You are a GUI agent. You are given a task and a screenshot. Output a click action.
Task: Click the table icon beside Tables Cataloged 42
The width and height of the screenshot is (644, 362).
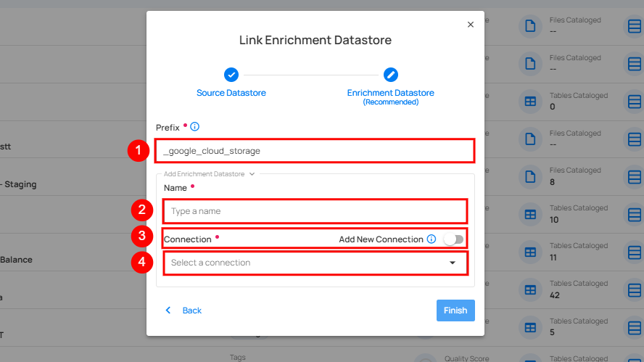(530, 289)
